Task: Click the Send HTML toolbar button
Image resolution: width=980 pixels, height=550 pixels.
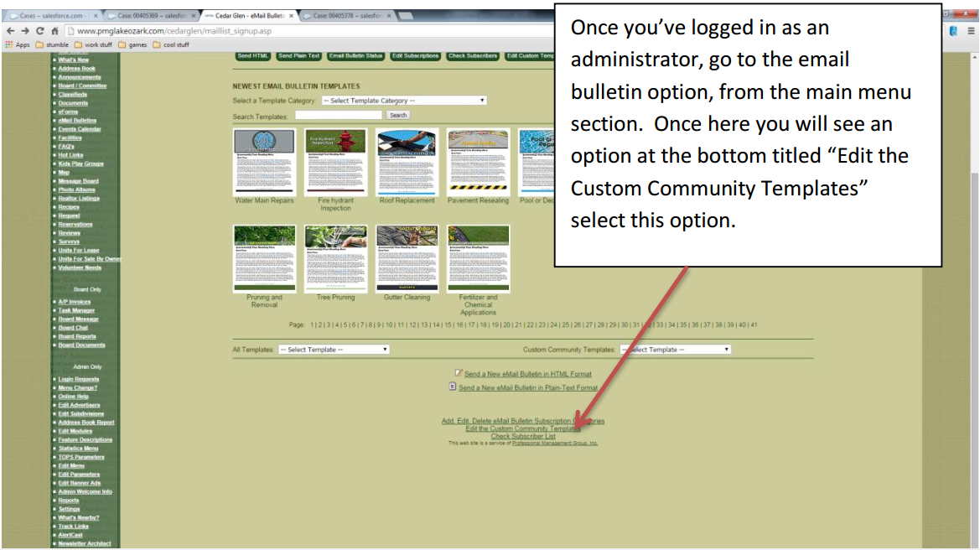Action: tap(252, 56)
